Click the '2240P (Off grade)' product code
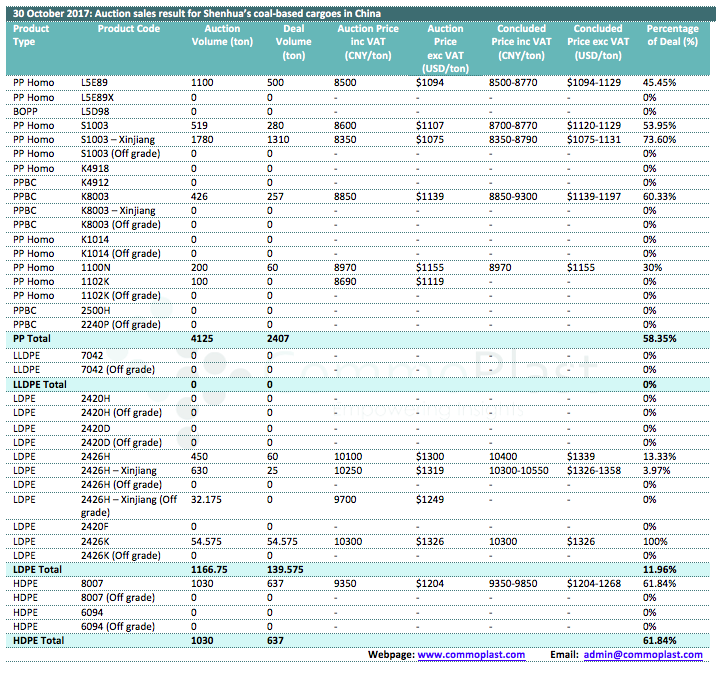 [x=121, y=325]
